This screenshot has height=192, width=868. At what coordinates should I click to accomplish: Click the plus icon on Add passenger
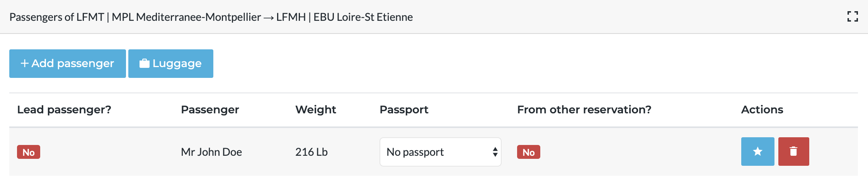[24, 63]
